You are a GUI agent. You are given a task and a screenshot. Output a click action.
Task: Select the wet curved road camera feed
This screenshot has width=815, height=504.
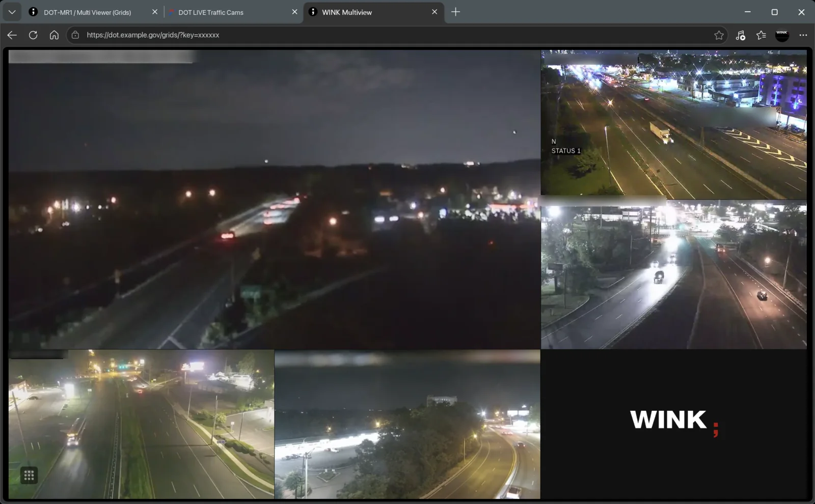pos(674,274)
